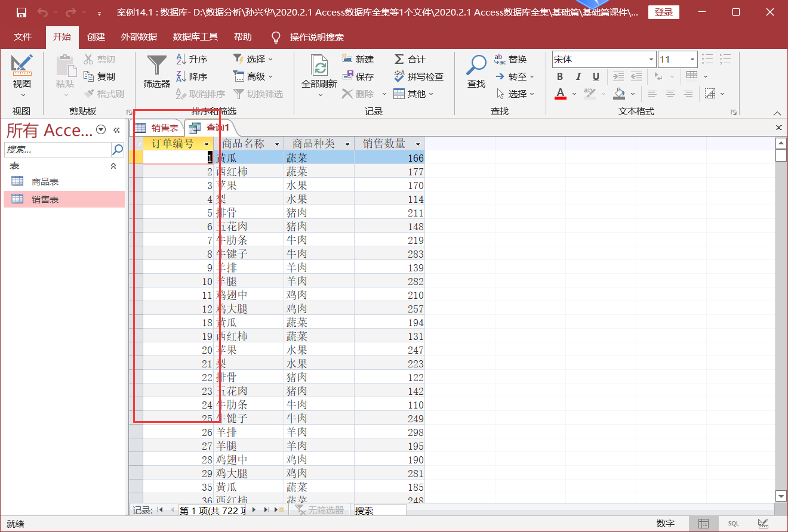The height and width of the screenshot is (532, 788).
Task: Switch to the 销售表 document tab
Action: click(x=157, y=128)
